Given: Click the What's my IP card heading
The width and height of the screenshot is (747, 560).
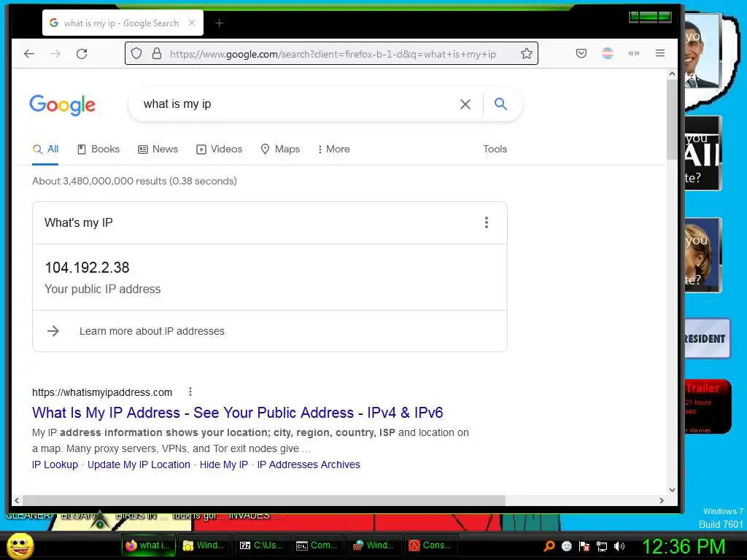Looking at the screenshot, I should [x=79, y=223].
